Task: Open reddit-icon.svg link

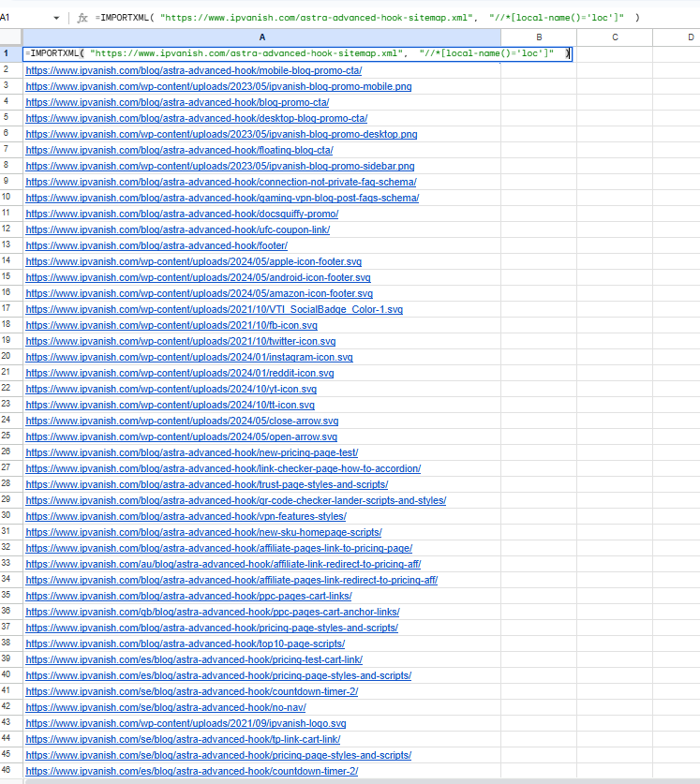Action: coord(180,373)
